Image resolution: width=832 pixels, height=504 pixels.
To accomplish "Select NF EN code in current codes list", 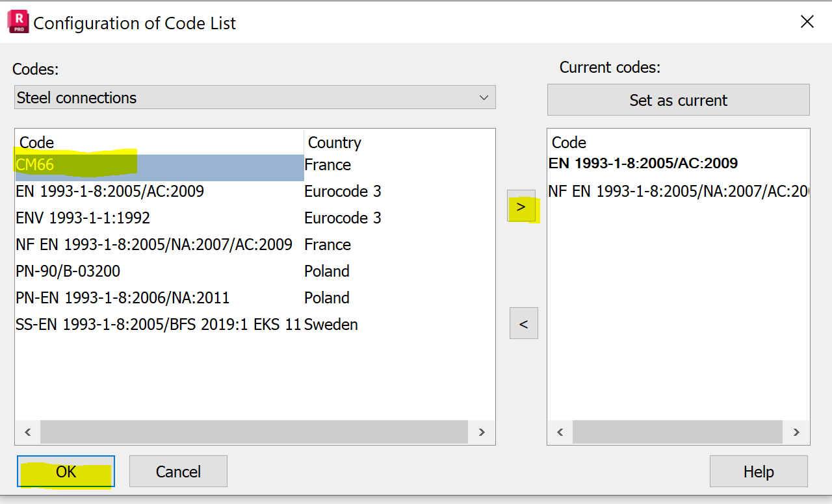I will (x=676, y=192).
